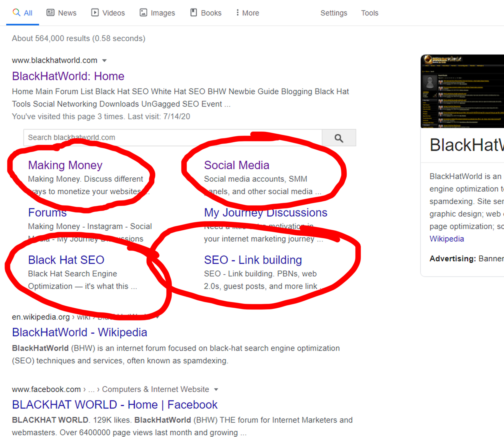This screenshot has width=504, height=437.
Task: Click the Videos tab play icon
Action: click(x=95, y=12)
